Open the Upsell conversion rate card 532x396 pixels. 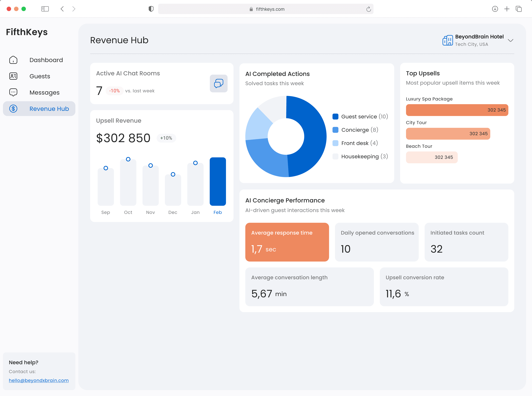pyautogui.click(x=444, y=287)
